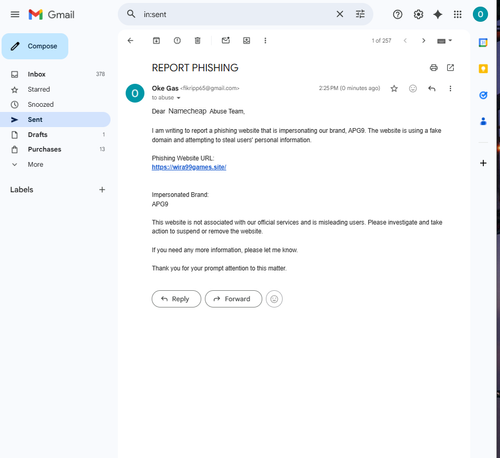
Task: Open the Google apps grid
Action: point(458,14)
